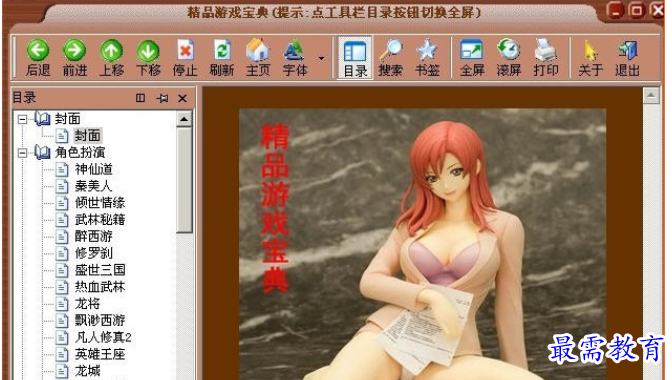The width and height of the screenshot is (672, 380).
Task: Close the 目录 side panel
Action: pos(183,98)
